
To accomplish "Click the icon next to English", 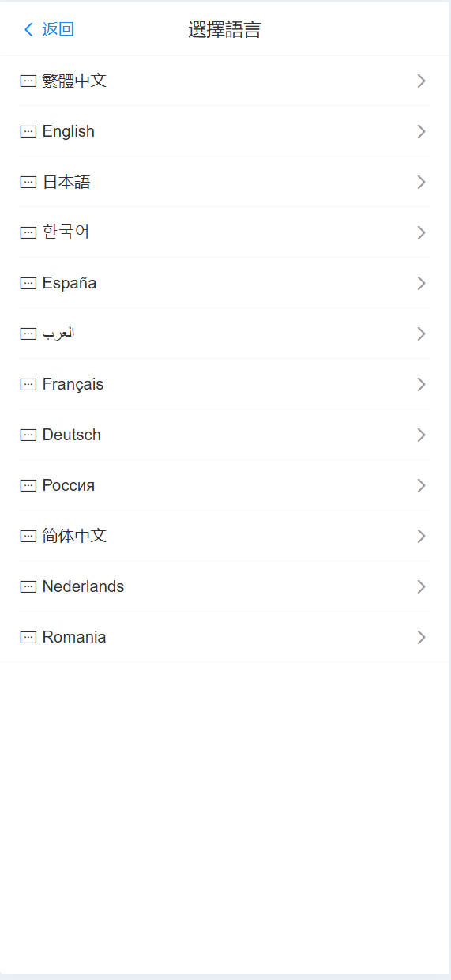I will 28,131.
